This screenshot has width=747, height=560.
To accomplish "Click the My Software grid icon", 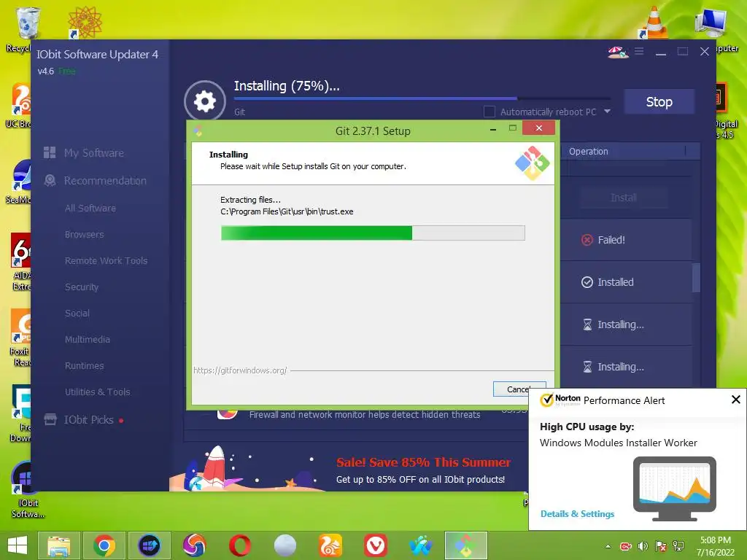I will coord(50,152).
